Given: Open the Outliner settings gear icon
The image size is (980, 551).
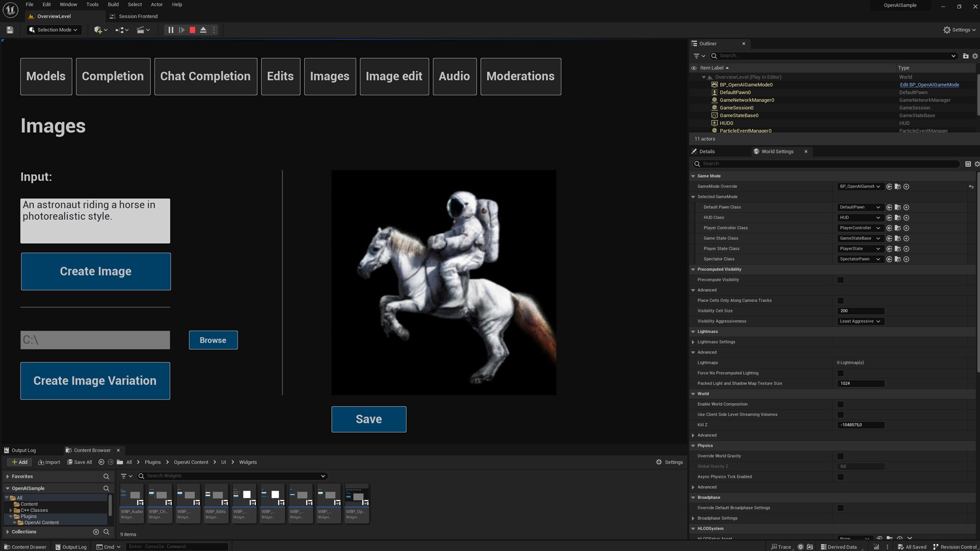Looking at the screenshot, I should click(x=975, y=56).
